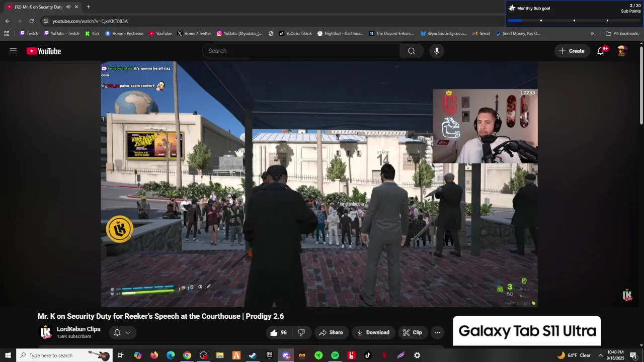Click the Share button
The image size is (644, 362).
coord(331,332)
